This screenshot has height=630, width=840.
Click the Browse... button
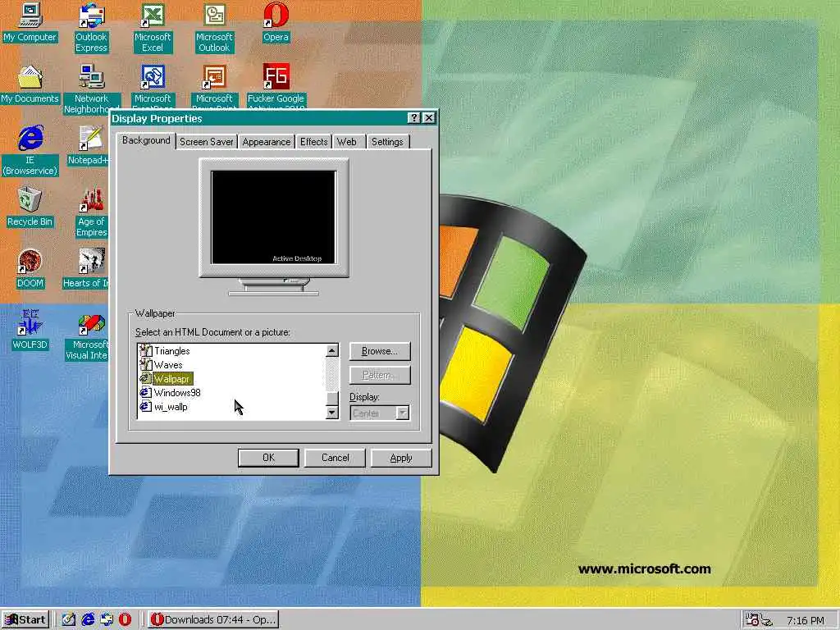380,351
